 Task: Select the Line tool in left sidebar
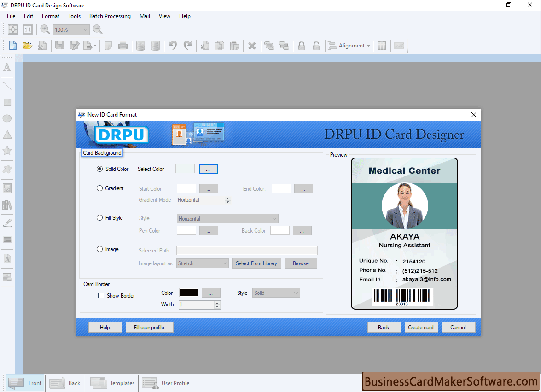[7, 86]
